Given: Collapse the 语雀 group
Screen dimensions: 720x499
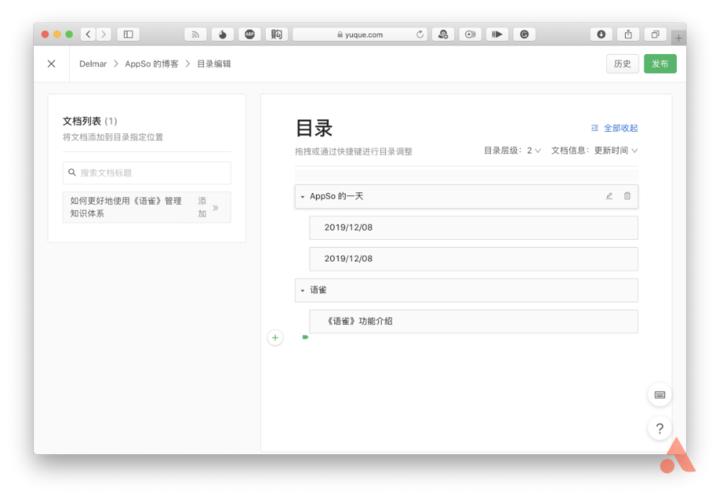Looking at the screenshot, I should click(302, 290).
